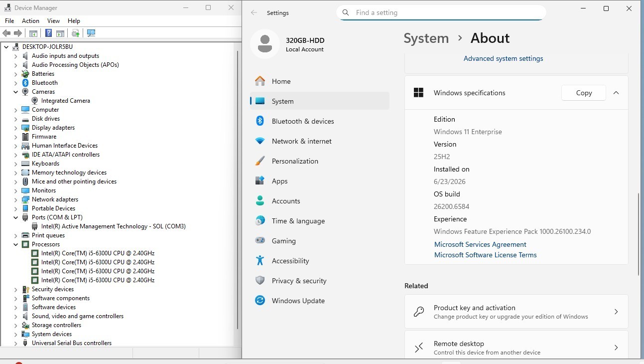
Task: Open the View menu
Action: (53, 21)
